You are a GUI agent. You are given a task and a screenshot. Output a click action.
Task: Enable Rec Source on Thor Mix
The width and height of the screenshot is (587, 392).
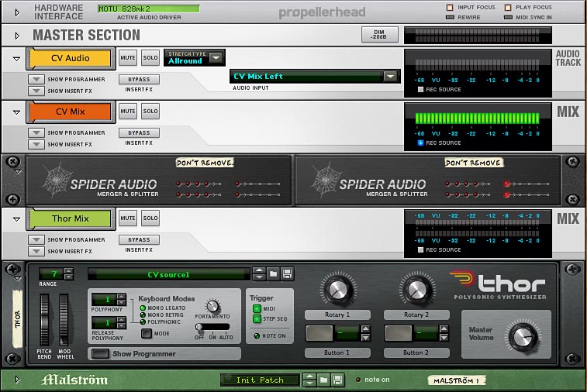tap(420, 250)
